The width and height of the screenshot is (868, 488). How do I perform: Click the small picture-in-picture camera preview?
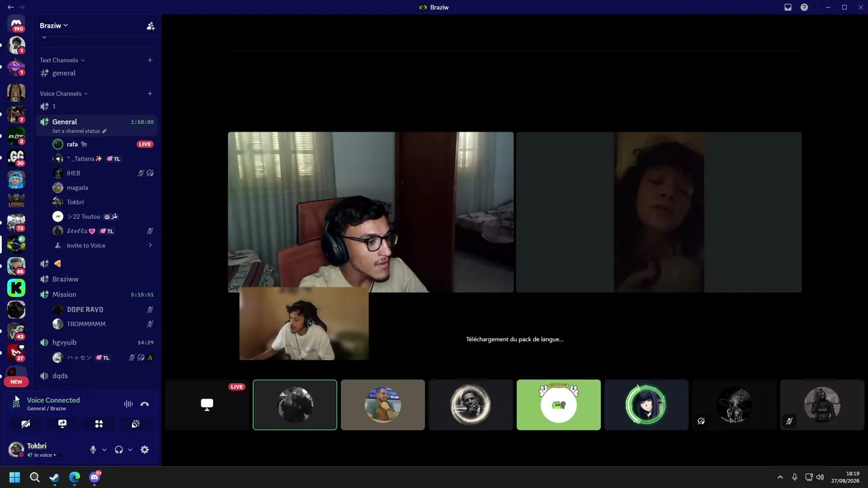pyautogui.click(x=304, y=323)
